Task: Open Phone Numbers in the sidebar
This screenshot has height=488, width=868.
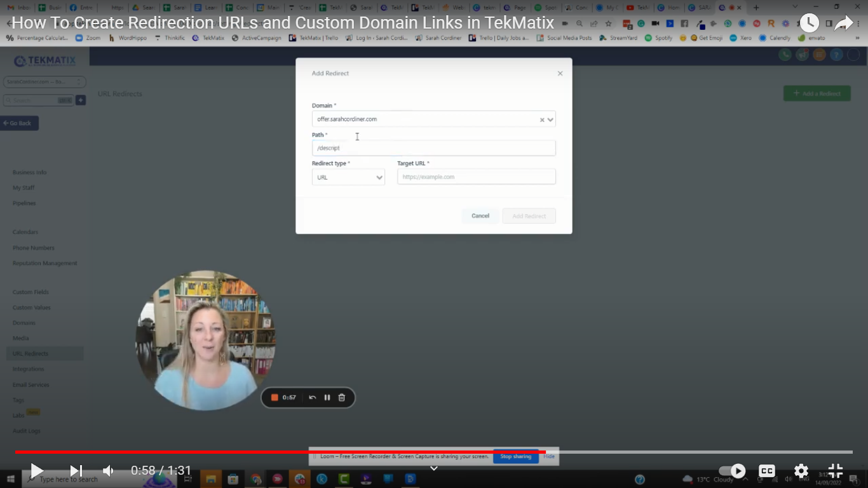Action: (34, 248)
